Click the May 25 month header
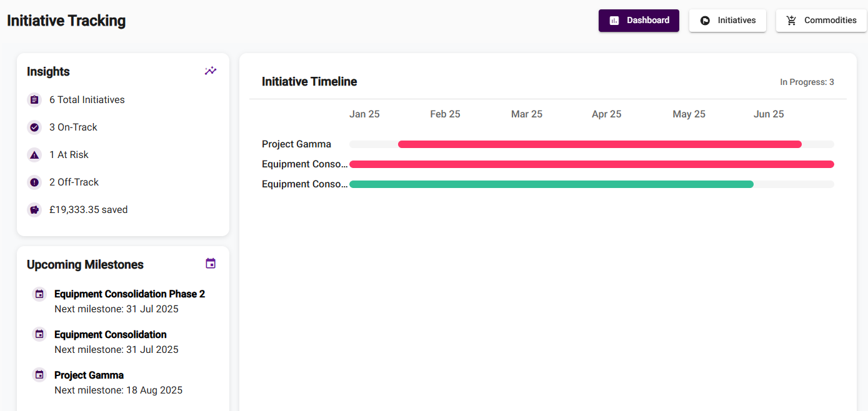 689,114
